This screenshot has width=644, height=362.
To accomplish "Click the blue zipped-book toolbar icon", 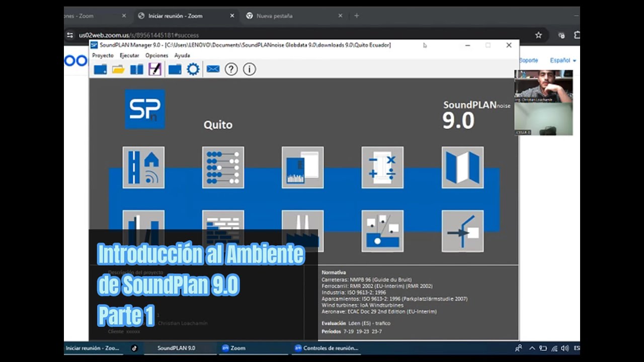I will pos(137,69).
